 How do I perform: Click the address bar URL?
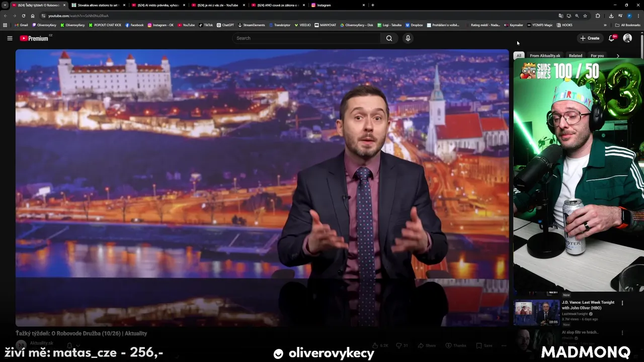pyautogui.click(x=78, y=16)
